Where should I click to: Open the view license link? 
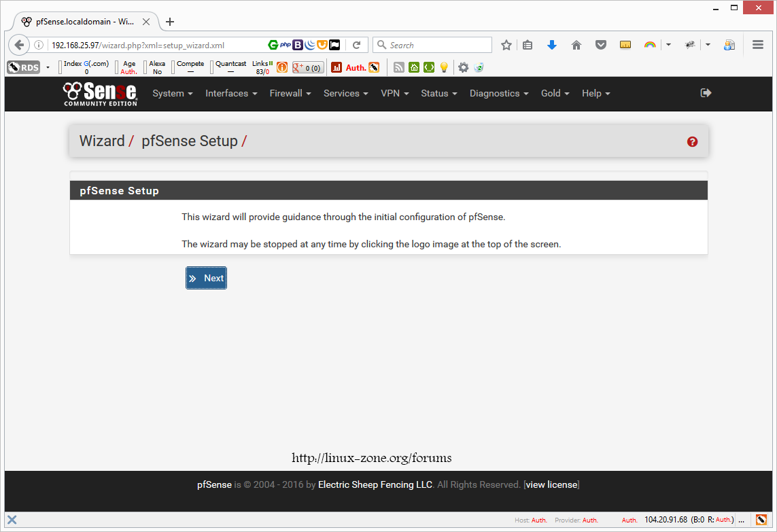tap(552, 485)
